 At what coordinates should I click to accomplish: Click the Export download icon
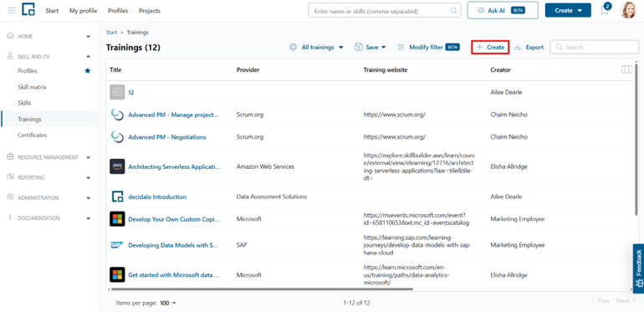point(518,47)
